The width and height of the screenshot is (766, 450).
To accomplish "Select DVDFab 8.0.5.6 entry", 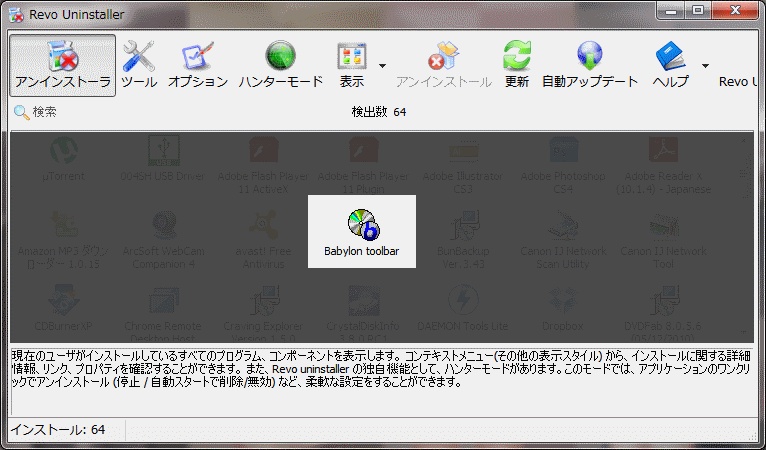I will click(x=663, y=314).
